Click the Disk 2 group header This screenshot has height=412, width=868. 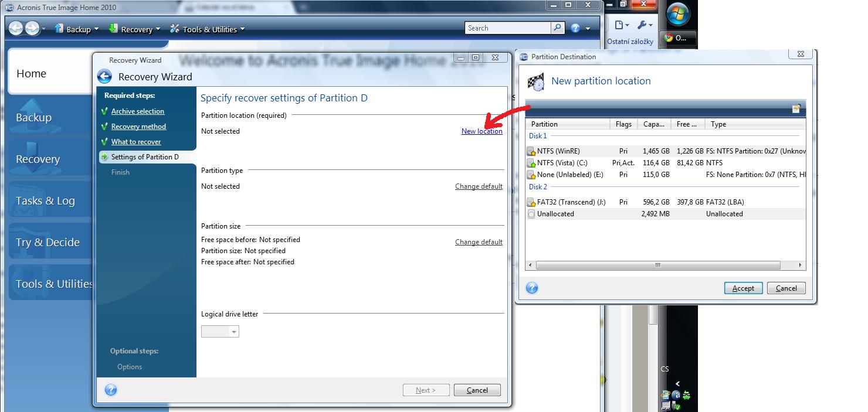point(538,187)
